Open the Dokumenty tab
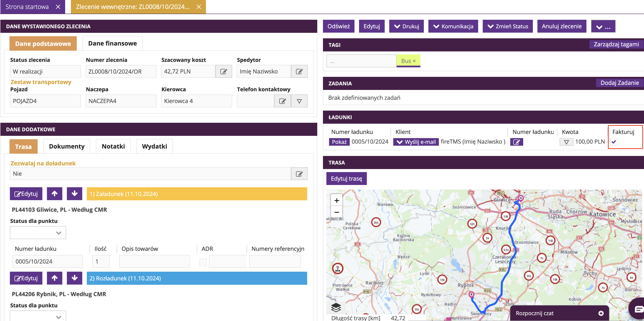The height and width of the screenshot is (321, 644). pos(67,146)
